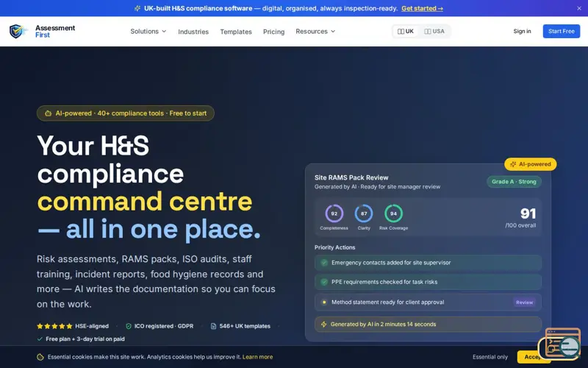Viewport: 588px width, 368px height.
Task: Click PPE requirements checked for task risks
Action: pos(384,282)
